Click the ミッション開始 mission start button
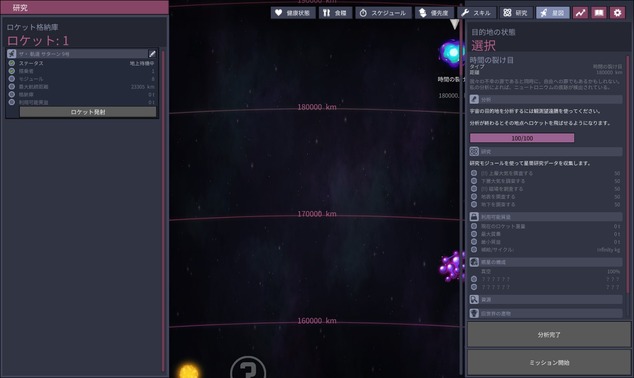The height and width of the screenshot is (378, 634). 549,362
